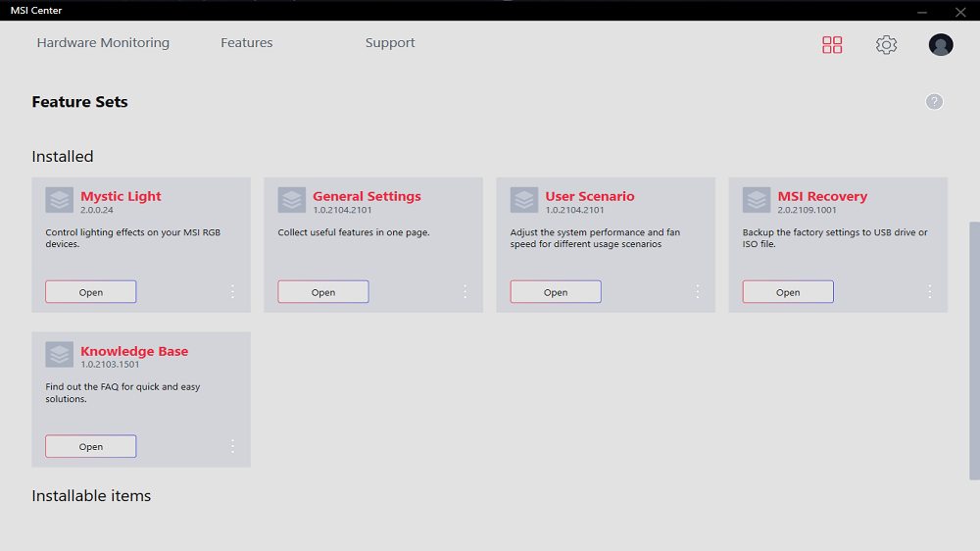Click the Mystic Light layers icon
980x551 pixels.
(60, 200)
